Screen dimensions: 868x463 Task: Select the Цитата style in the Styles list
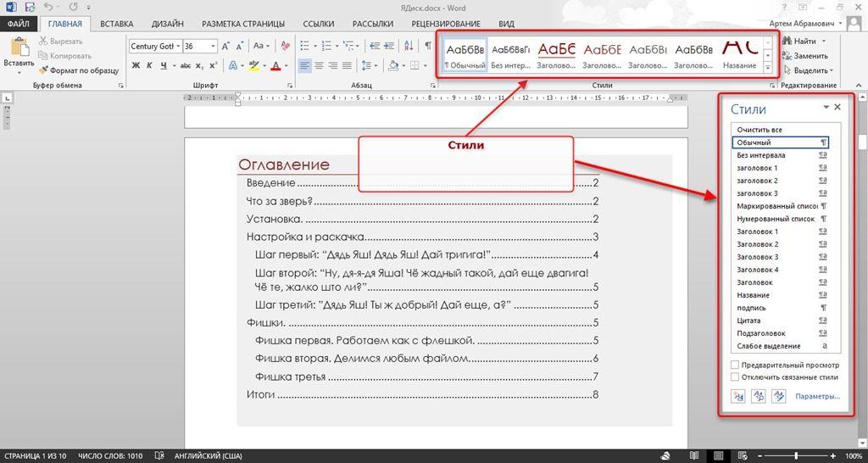tap(748, 321)
